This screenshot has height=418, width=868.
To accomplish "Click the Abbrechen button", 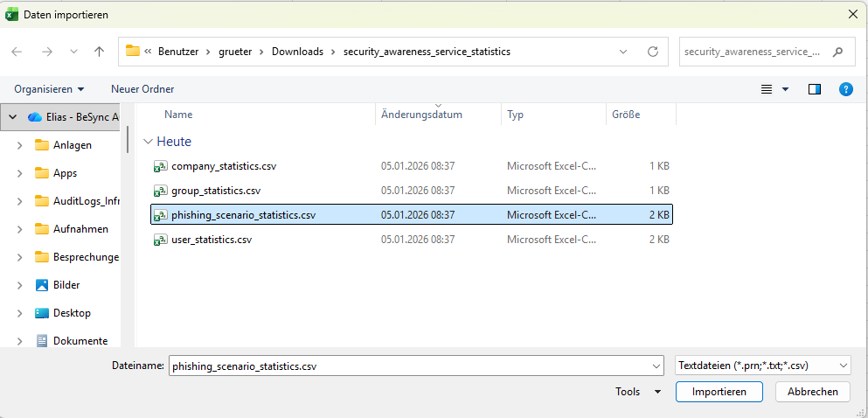I will (x=812, y=392).
